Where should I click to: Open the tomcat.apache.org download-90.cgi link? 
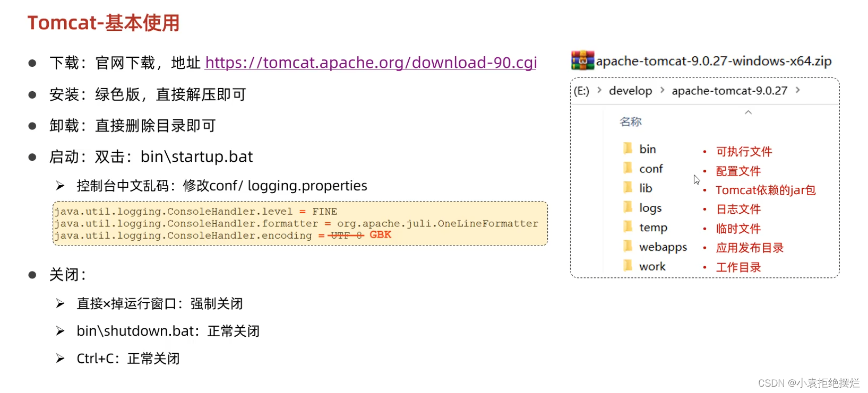coord(371,63)
